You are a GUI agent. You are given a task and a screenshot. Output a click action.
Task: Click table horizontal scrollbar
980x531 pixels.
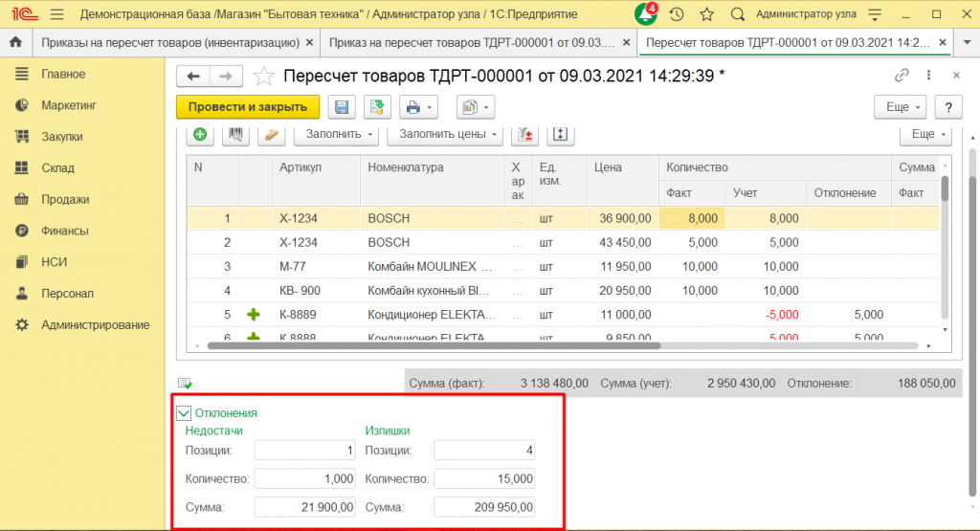tap(434, 345)
